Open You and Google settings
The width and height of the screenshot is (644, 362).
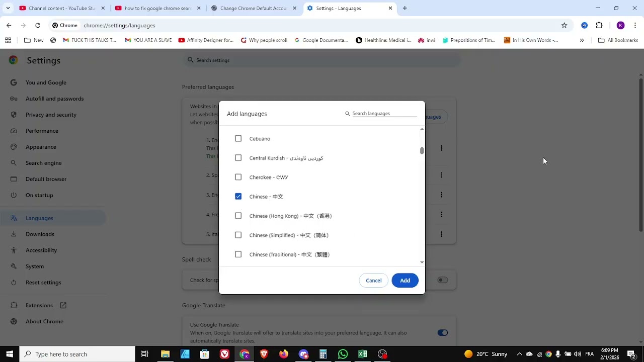(x=46, y=82)
